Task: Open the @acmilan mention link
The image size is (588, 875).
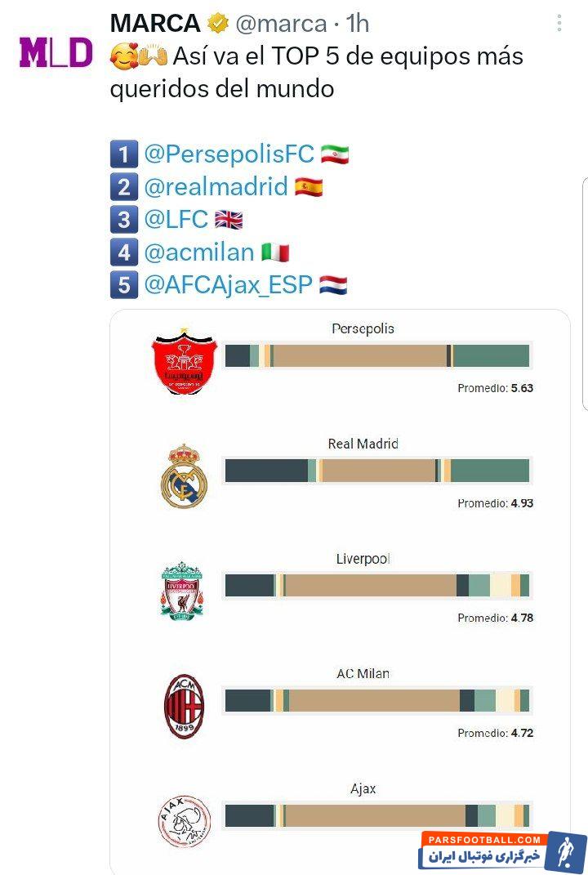Action: pyautogui.click(x=198, y=253)
